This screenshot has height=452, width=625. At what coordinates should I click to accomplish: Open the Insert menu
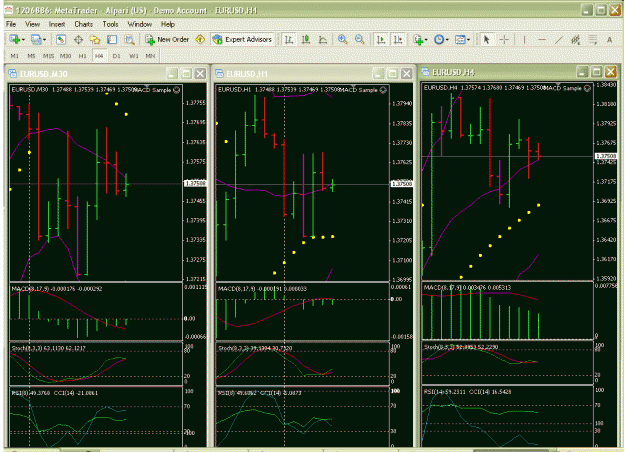[x=57, y=24]
